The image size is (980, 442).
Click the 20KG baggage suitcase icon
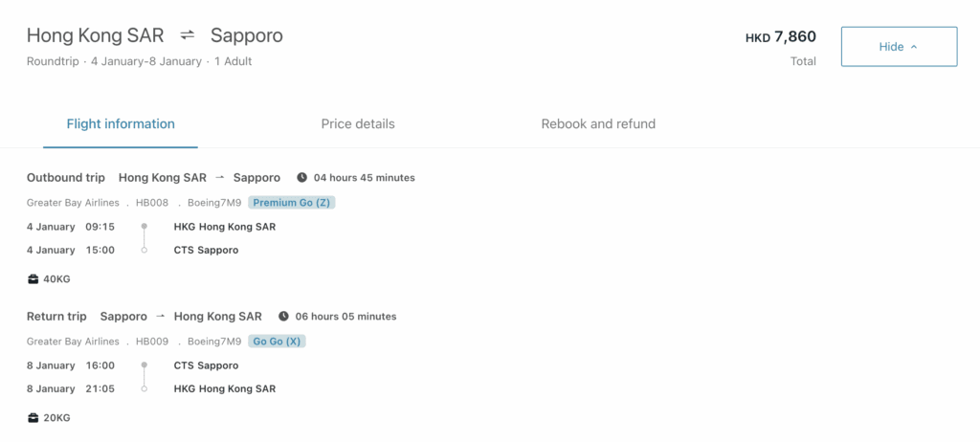click(x=33, y=418)
